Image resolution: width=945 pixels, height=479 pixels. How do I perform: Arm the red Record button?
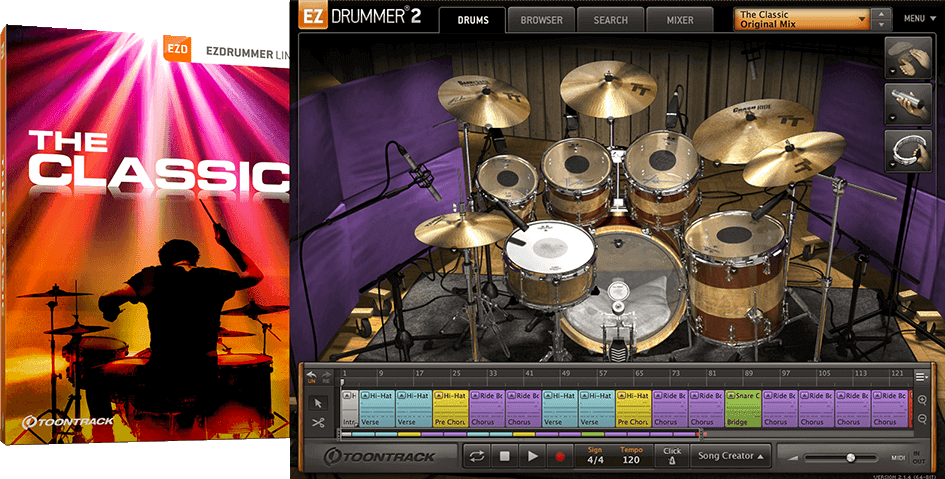coord(559,456)
